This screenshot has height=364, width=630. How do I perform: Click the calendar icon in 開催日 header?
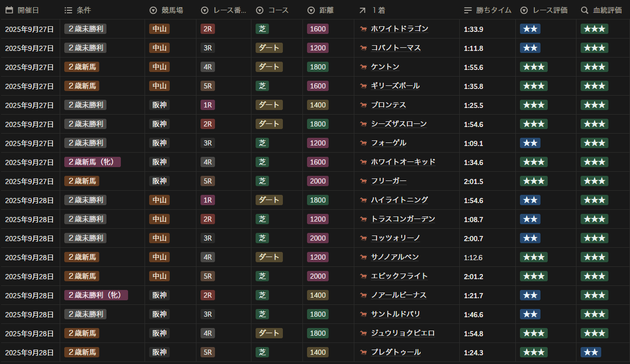9,10
